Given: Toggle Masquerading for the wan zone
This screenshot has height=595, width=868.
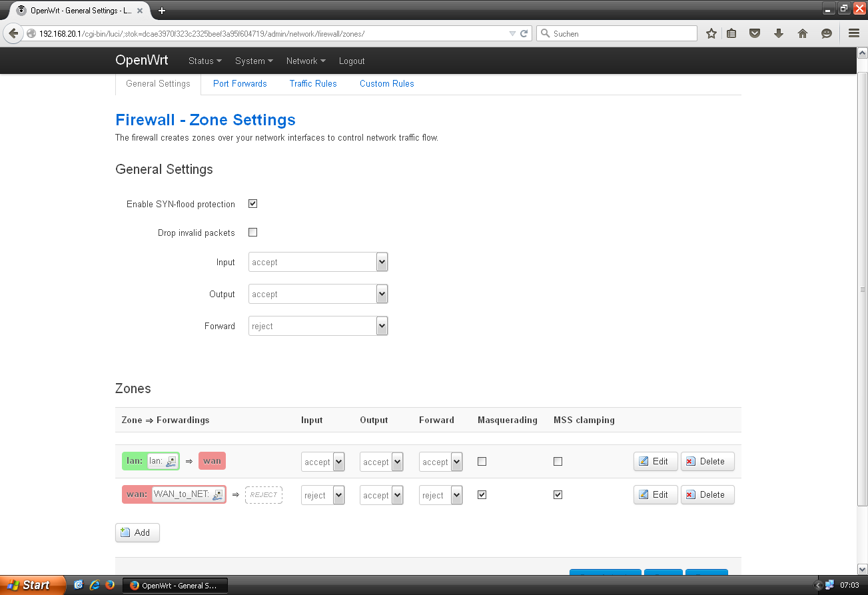Looking at the screenshot, I should pyautogui.click(x=482, y=494).
